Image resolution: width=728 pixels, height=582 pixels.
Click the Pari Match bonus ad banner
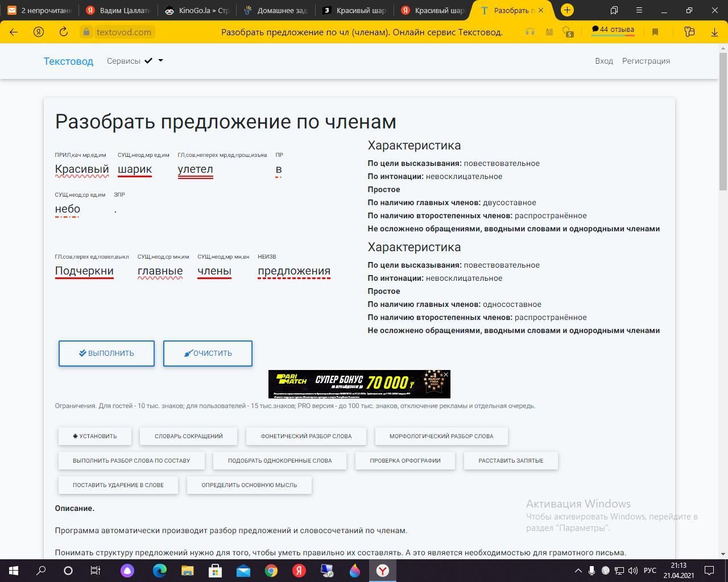click(359, 384)
